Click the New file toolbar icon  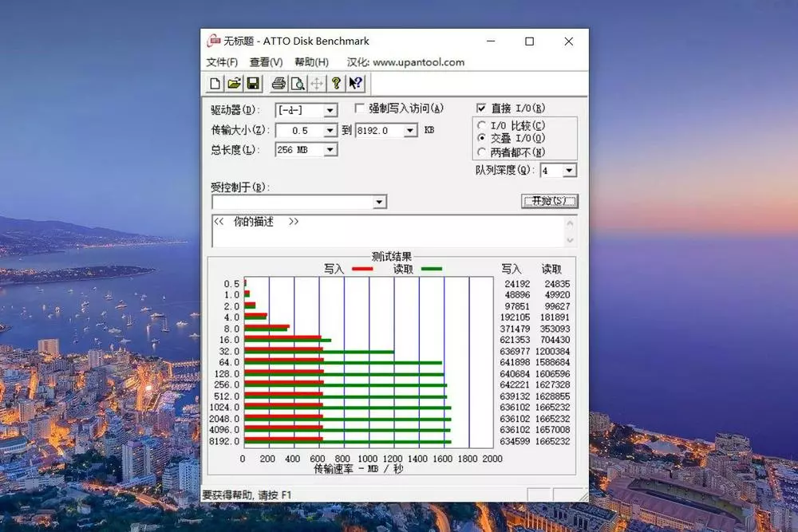pos(215,84)
